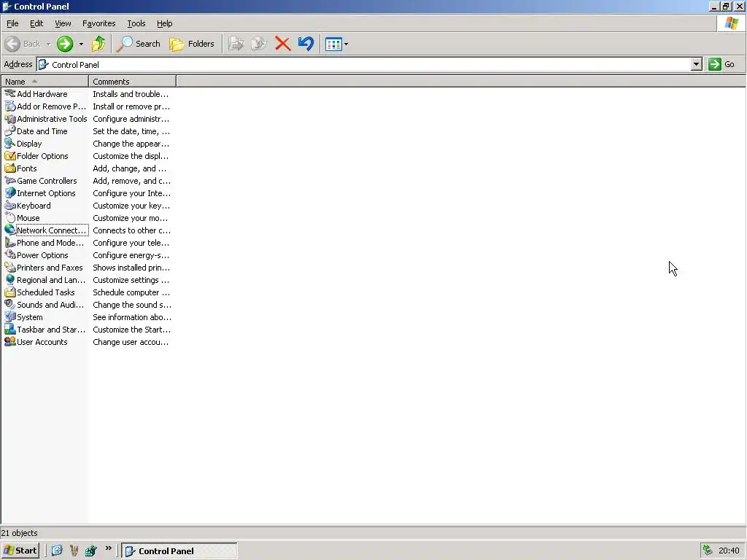
Task: Select the Display icon
Action: click(x=10, y=144)
